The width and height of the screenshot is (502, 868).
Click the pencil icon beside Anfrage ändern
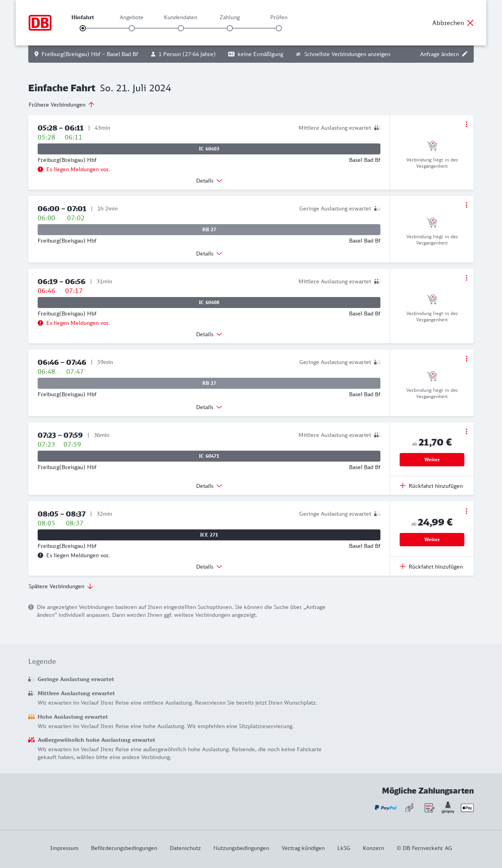(465, 54)
